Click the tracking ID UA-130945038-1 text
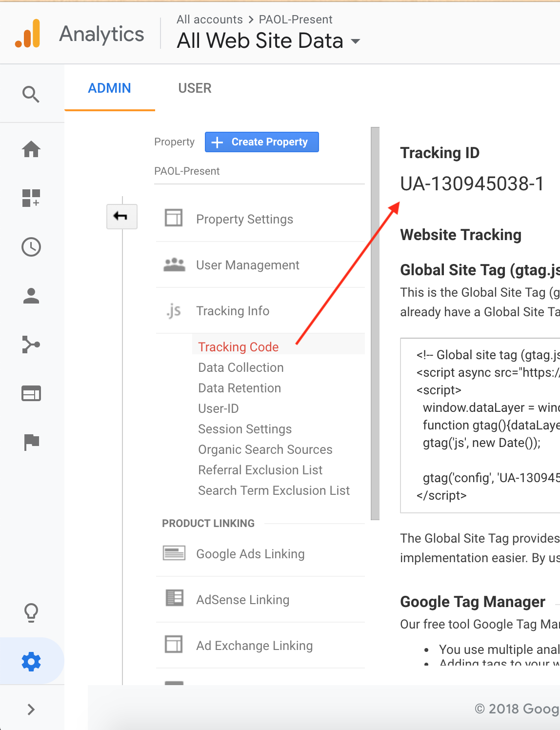Screen dimensions: 560x730 coord(472,184)
